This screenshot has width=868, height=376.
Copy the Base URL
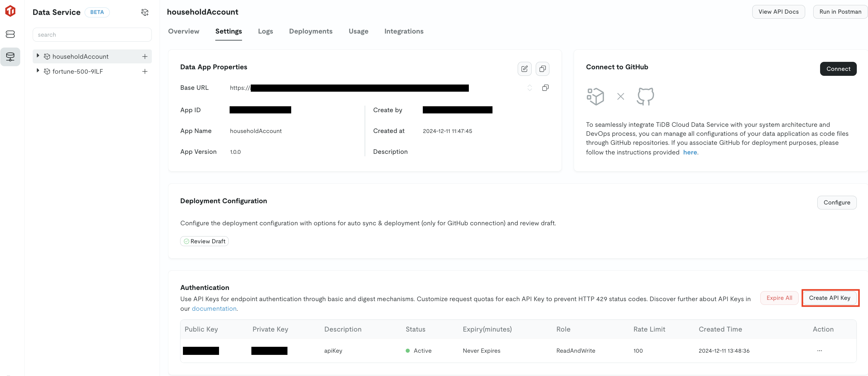click(x=545, y=88)
